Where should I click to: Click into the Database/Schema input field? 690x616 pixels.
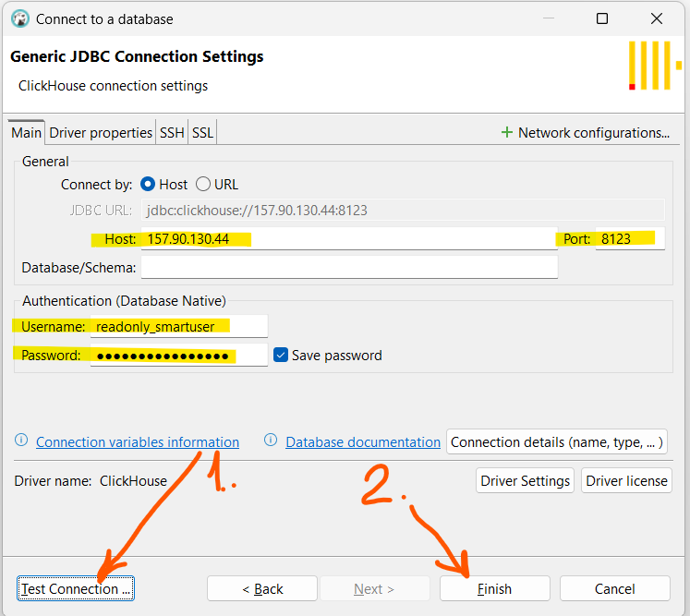point(349,268)
